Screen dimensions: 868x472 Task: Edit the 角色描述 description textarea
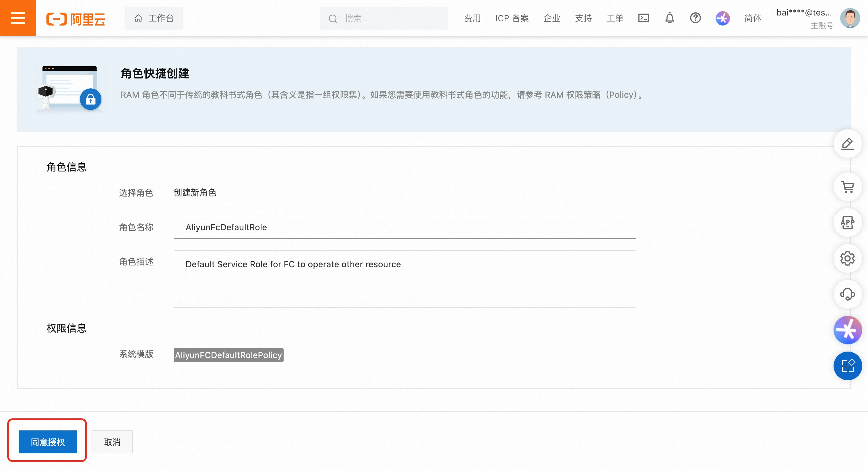(405, 279)
